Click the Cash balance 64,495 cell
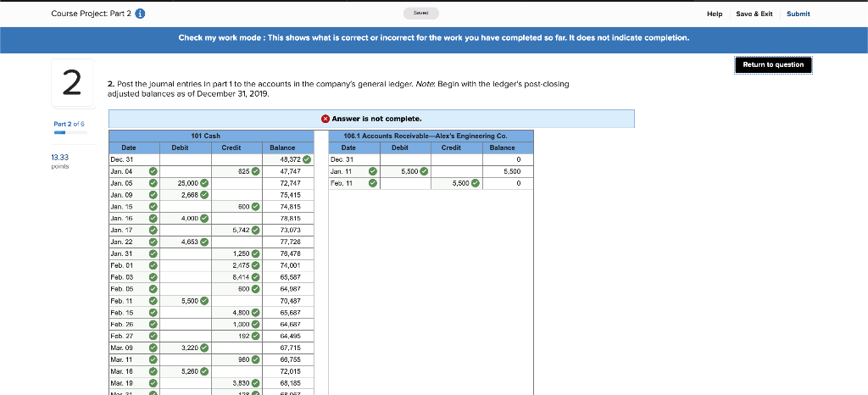Screen dimensions: 868x395 click(x=288, y=336)
